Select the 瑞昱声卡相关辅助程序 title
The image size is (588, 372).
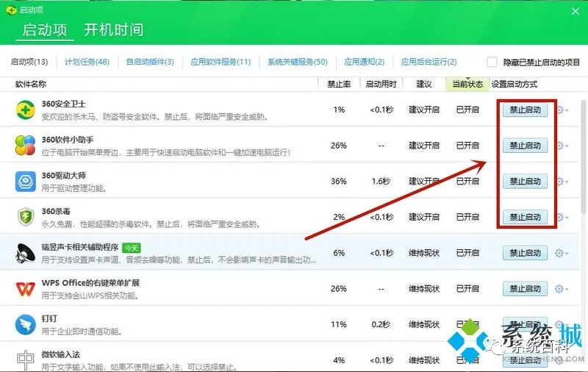coord(80,247)
